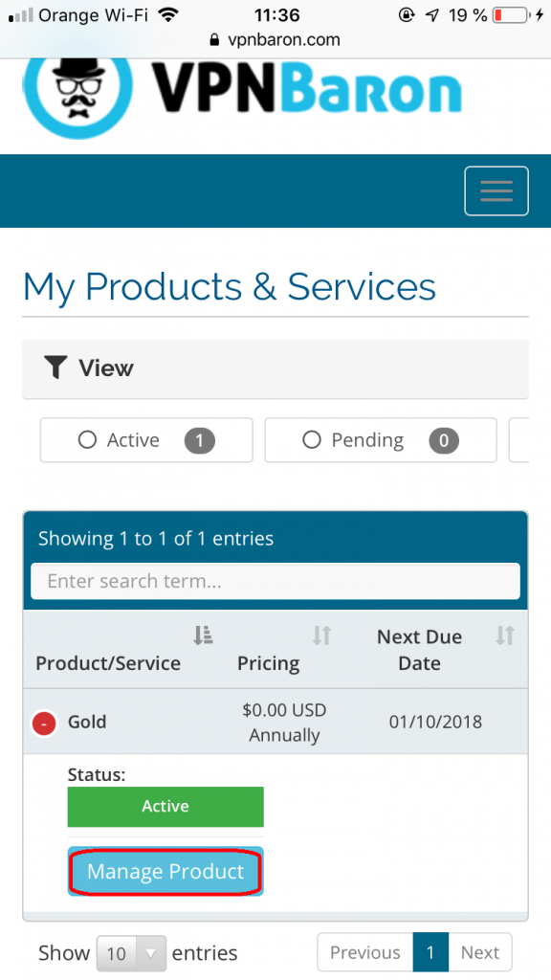
Task: Click the Manage Product button
Action: click(165, 871)
